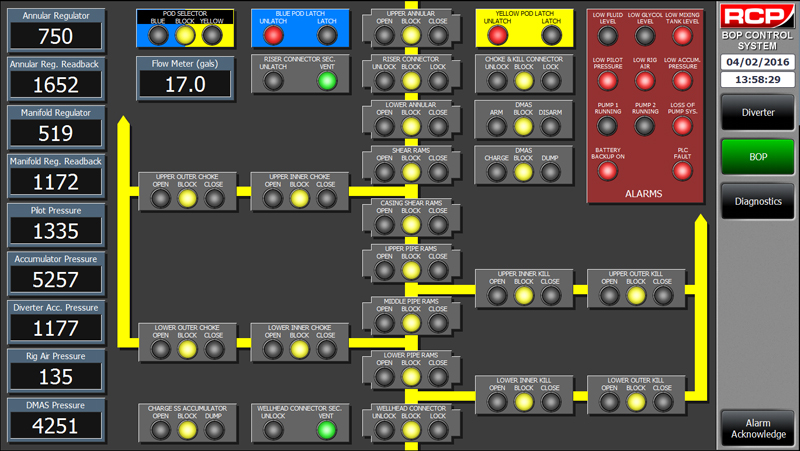Click the Low Fluid Level alarm indicator
The height and width of the screenshot is (451, 800).
point(604,36)
